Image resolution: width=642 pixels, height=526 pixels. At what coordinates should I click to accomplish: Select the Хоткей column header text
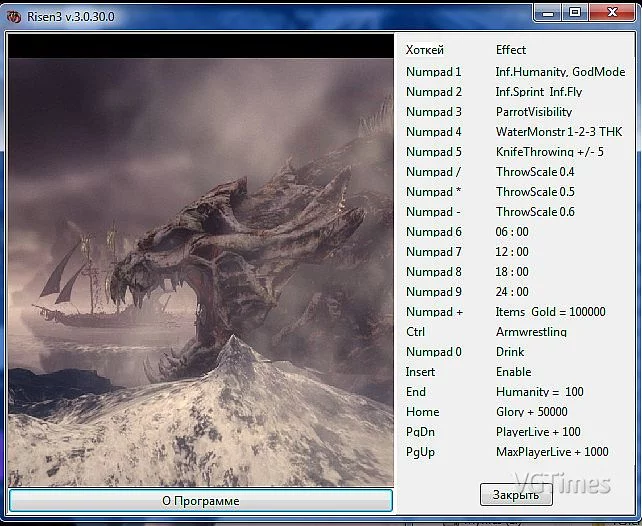(425, 50)
